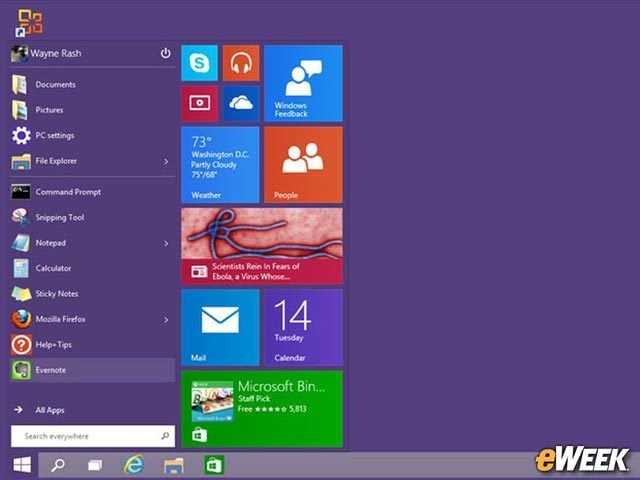Expand the File Explorer jump list arrow
Viewport: 640px width, 480px height.
click(166, 162)
